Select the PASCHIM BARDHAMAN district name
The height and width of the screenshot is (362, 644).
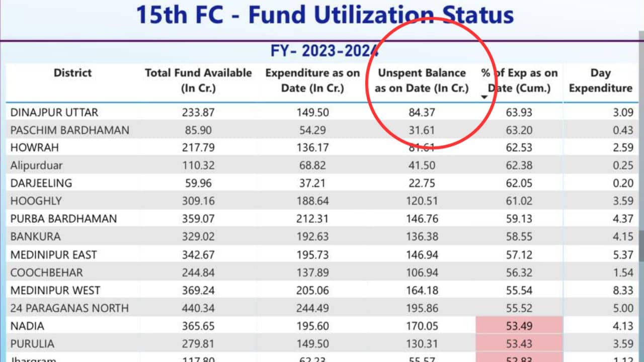[69, 130]
